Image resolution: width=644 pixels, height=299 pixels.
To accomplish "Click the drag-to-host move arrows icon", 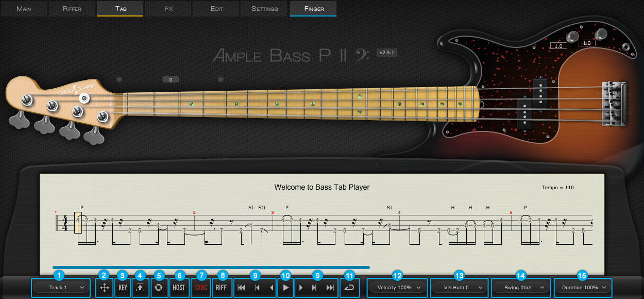I will coord(104,288).
